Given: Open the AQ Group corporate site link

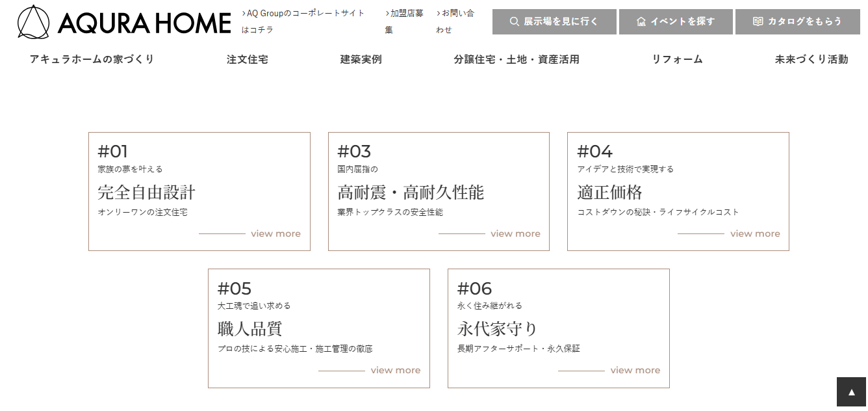Looking at the screenshot, I should pos(303,13).
